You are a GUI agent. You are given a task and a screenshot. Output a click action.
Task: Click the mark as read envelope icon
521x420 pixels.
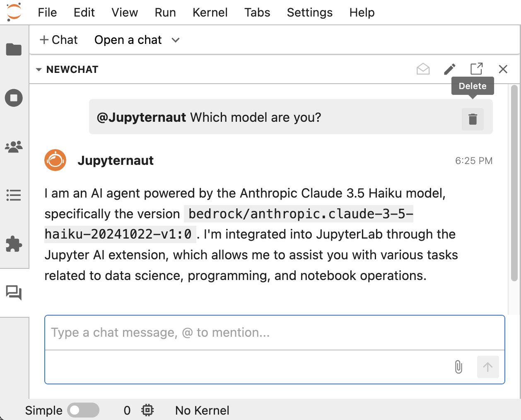click(423, 69)
